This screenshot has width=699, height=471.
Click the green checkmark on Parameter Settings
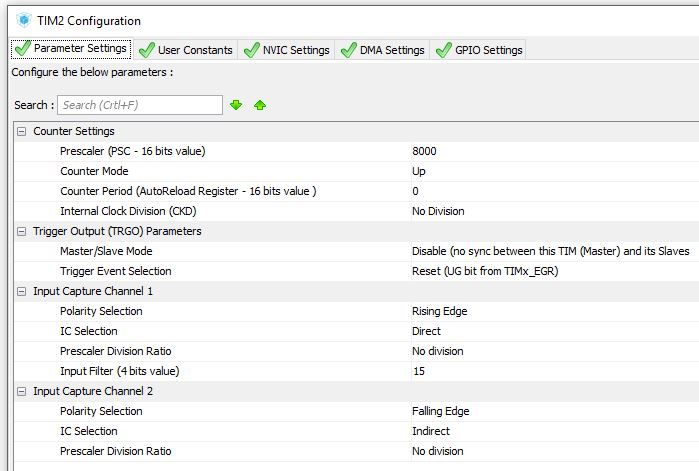(x=22, y=48)
